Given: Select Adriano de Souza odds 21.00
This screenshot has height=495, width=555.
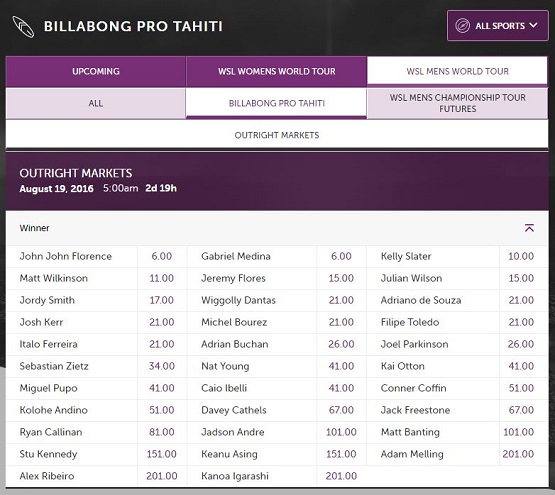Looking at the screenshot, I should [521, 300].
